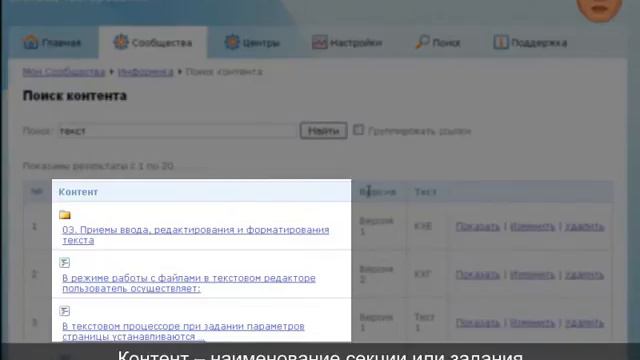
Task: Open 'В текстовом процессоре при задании параметров'
Action: [183, 331]
